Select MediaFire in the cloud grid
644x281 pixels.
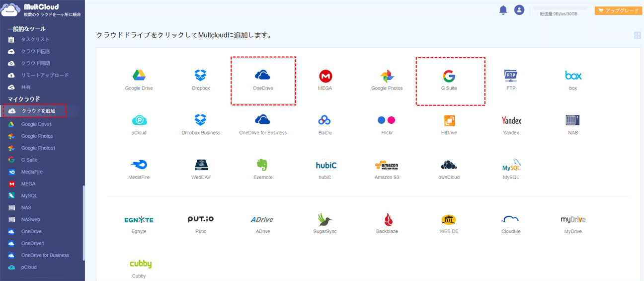(x=139, y=170)
